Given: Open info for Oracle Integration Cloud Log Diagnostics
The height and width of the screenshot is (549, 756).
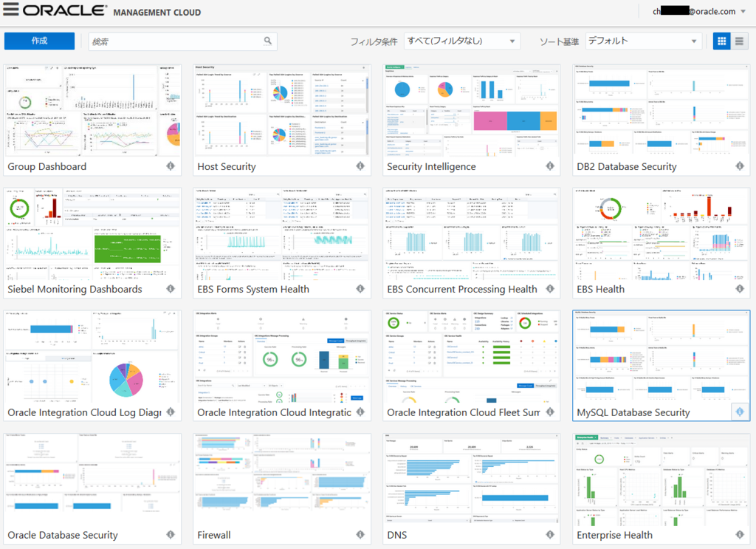Looking at the screenshot, I should click(171, 412).
